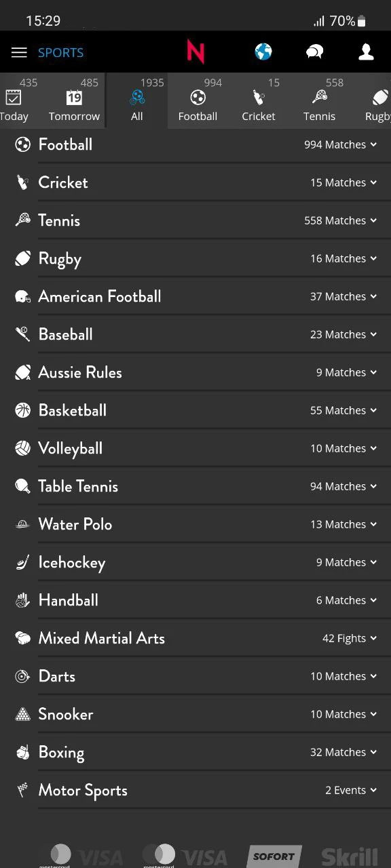This screenshot has width=391, height=868.
Task: Open the Boxing matches row
Action: pyautogui.click(x=195, y=751)
